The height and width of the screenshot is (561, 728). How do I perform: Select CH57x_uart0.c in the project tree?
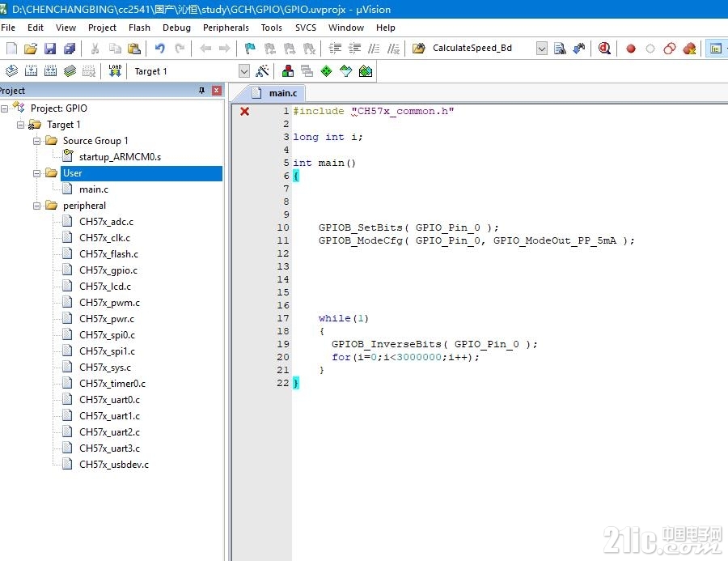tap(109, 400)
